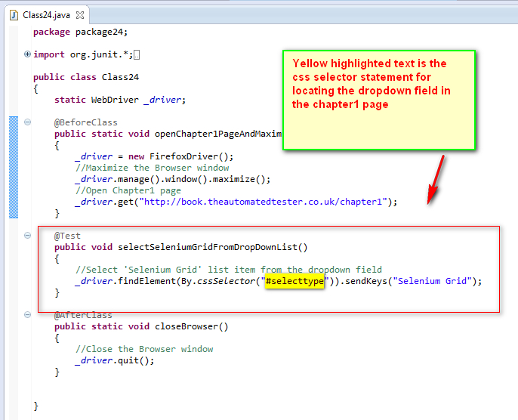Click the FirefoxDriver() constructor call
The image size is (518, 420).
[x=189, y=156]
